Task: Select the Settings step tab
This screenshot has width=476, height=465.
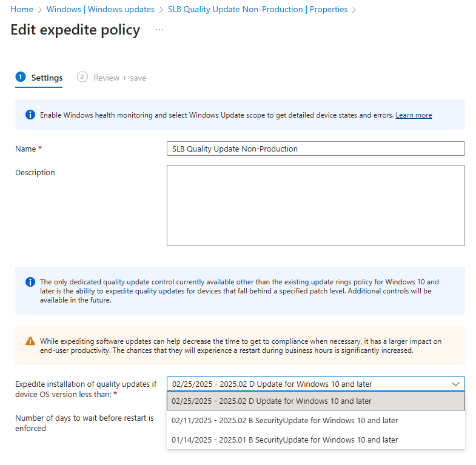Action: pyautogui.click(x=39, y=78)
